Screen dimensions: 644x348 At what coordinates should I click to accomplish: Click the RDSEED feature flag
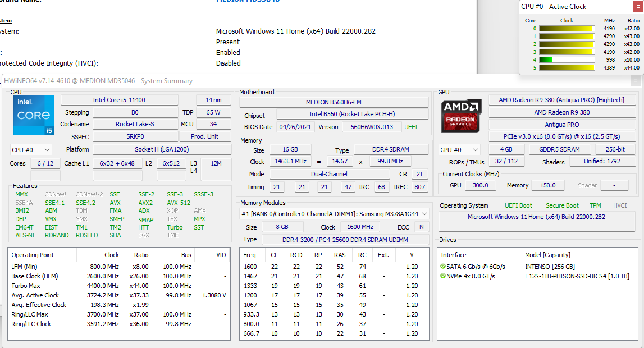tap(87, 235)
